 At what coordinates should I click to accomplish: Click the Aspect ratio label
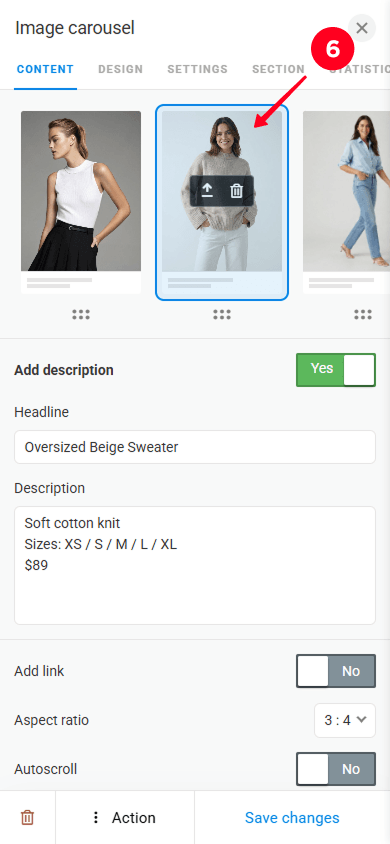pyautogui.click(x=52, y=720)
